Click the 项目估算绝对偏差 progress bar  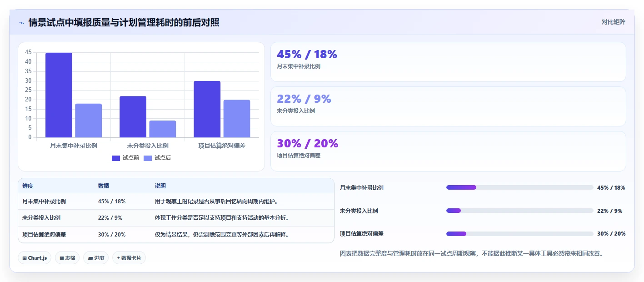(520, 234)
